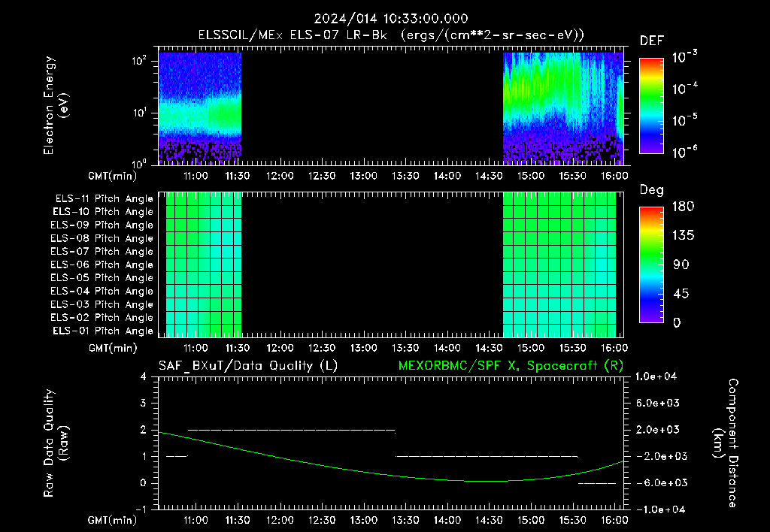
Task: Click the plot timestamp title 2024/014 10:33:00.000
Action: tap(391, 19)
